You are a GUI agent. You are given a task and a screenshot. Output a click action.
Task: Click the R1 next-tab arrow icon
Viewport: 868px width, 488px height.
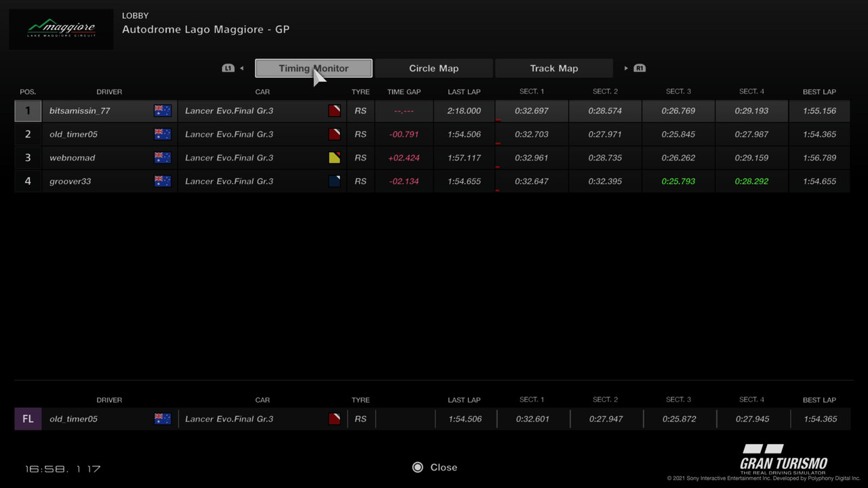635,68
